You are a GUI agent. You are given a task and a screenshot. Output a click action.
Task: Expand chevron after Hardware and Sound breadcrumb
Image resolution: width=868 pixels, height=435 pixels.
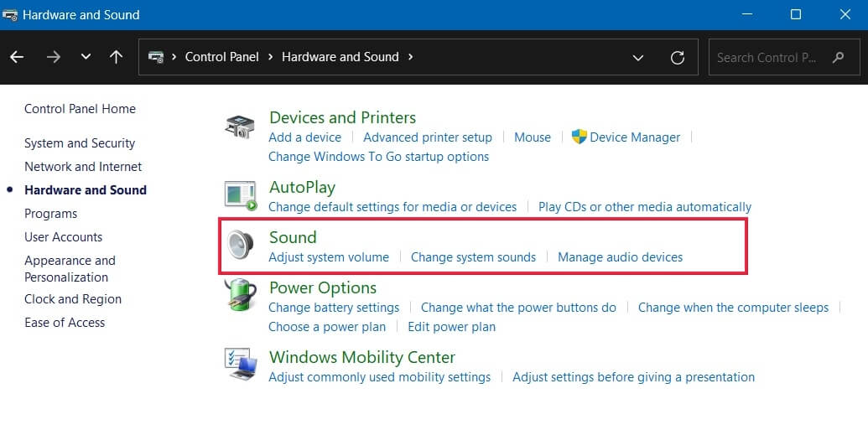(x=410, y=57)
